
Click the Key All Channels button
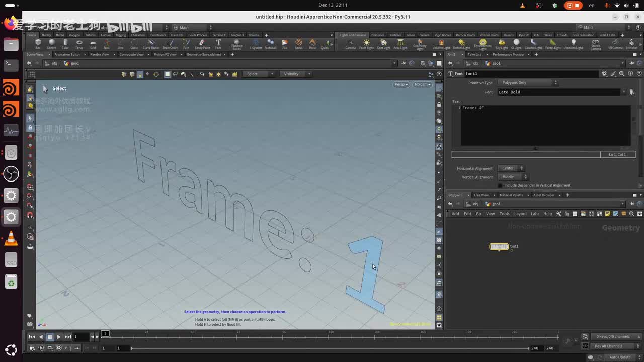coord(608,346)
